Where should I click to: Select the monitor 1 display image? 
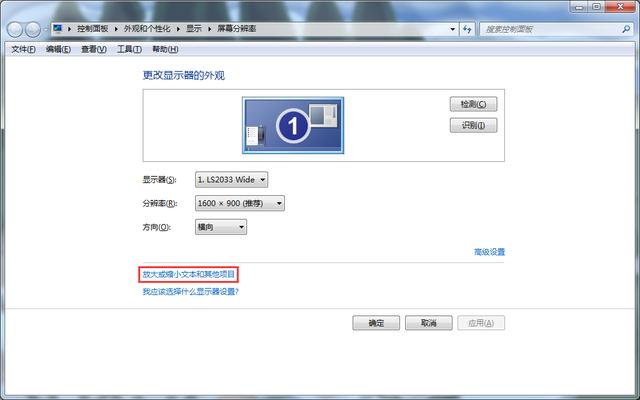(292, 126)
